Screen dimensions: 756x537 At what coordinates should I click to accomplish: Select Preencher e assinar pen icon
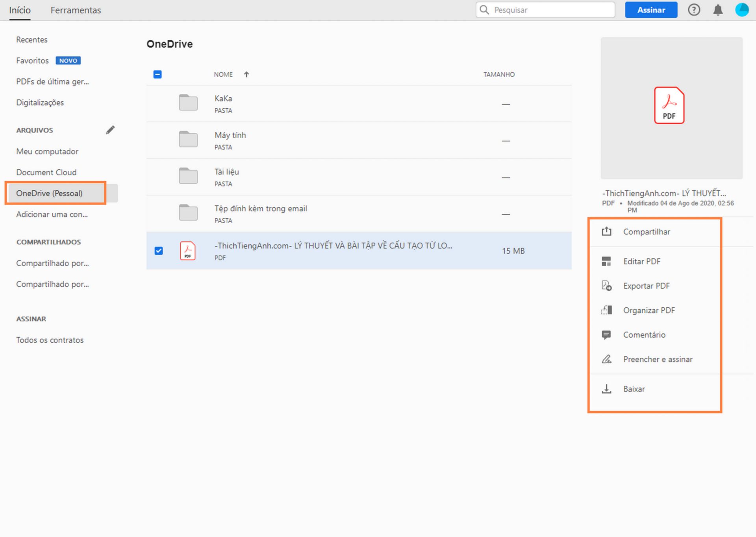click(607, 359)
